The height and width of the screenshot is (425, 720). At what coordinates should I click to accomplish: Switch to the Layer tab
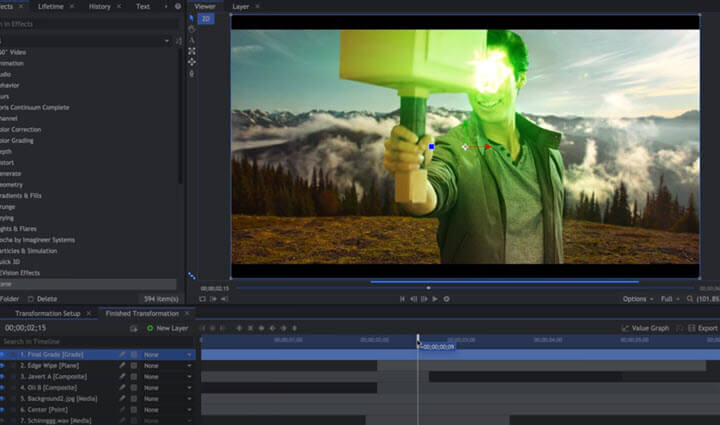241,6
